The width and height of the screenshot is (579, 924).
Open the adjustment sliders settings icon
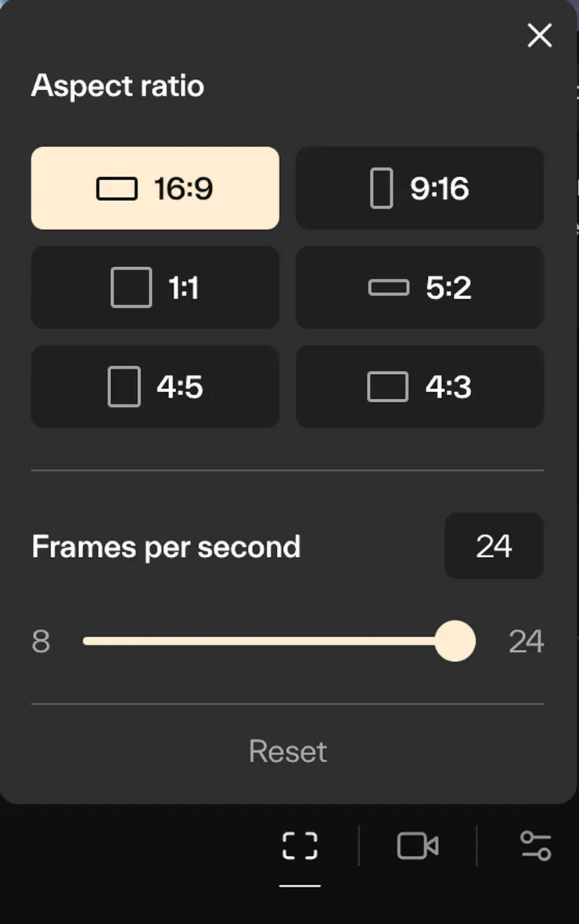pyautogui.click(x=536, y=846)
